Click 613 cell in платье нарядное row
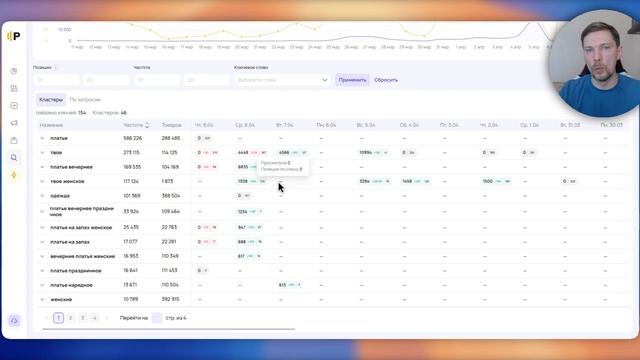The image size is (640, 360). point(290,285)
